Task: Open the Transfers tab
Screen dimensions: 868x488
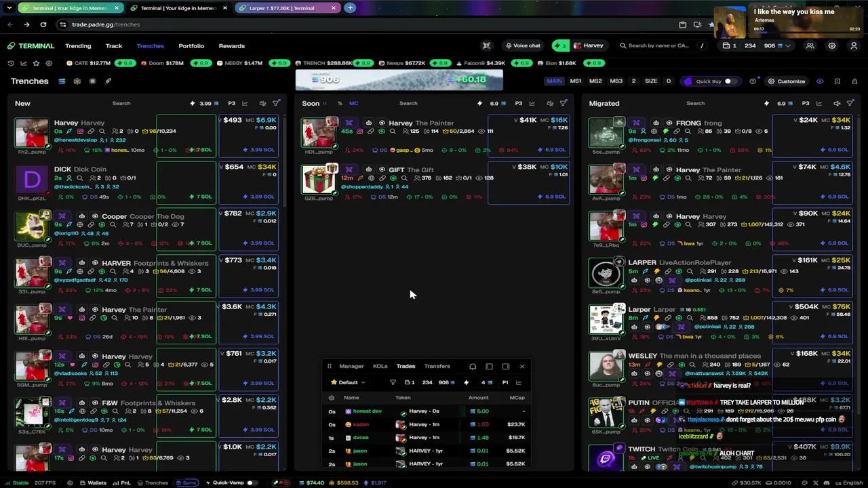Action: (x=437, y=366)
